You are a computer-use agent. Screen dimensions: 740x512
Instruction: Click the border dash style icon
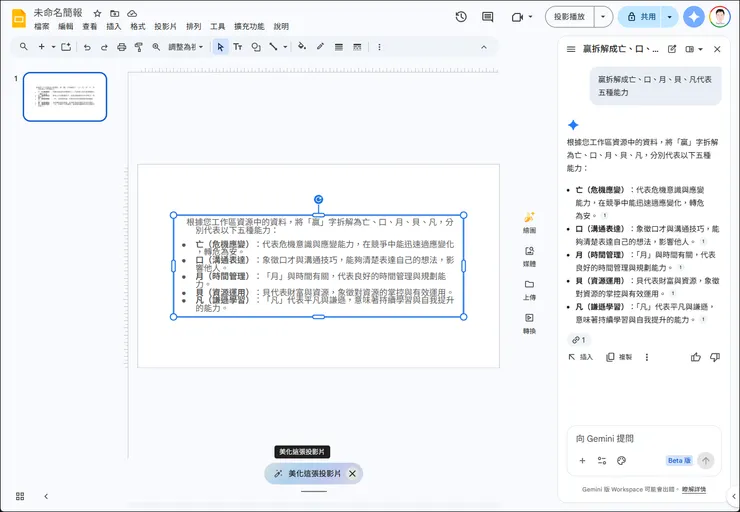click(357, 47)
